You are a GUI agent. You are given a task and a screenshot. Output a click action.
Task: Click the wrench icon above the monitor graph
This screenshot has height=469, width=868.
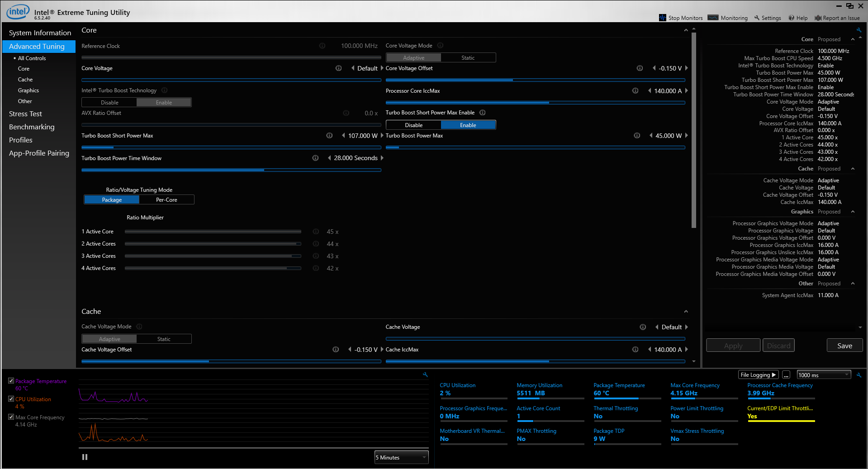point(425,374)
